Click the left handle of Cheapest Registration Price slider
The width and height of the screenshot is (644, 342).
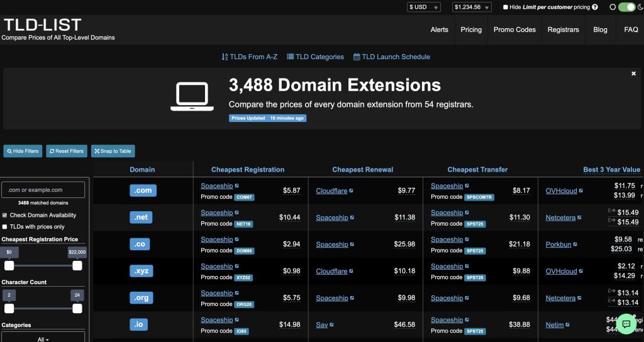[9, 266]
